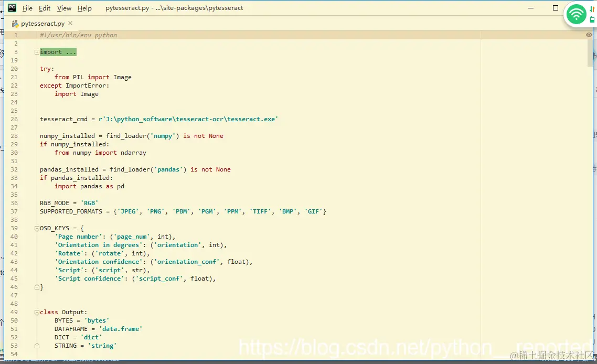Click line number 26 in gutter
597x364 pixels.
pos(14,119)
